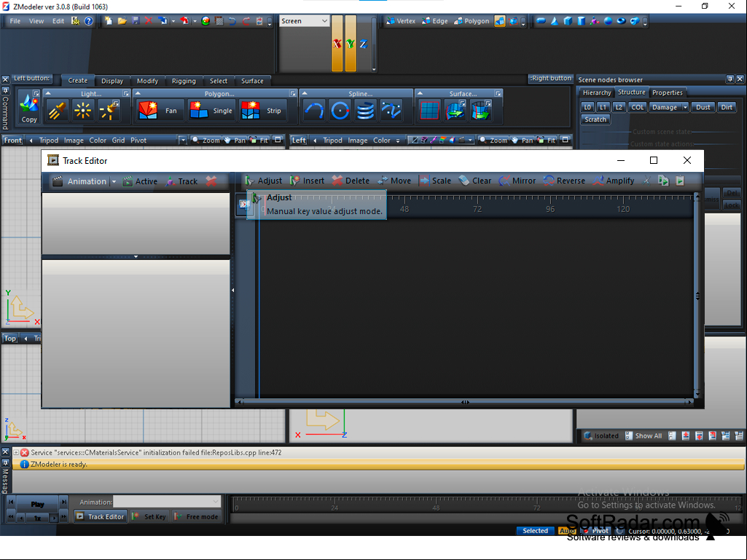Click the redo arrow icon
This screenshot has height=560, width=747.
click(246, 21)
